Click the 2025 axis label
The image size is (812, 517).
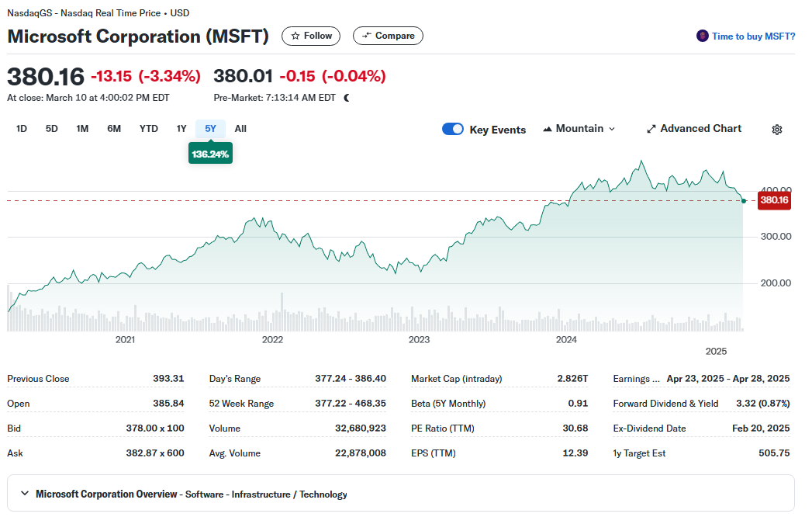pos(716,352)
